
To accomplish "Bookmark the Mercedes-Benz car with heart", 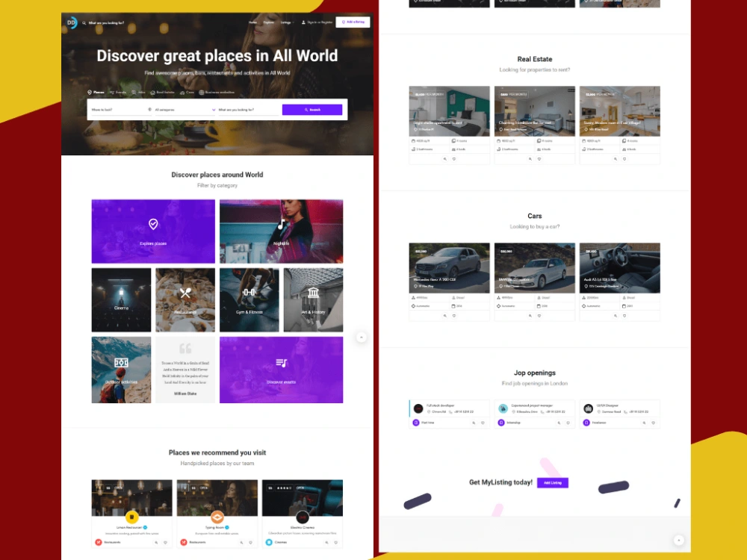I will tap(454, 316).
